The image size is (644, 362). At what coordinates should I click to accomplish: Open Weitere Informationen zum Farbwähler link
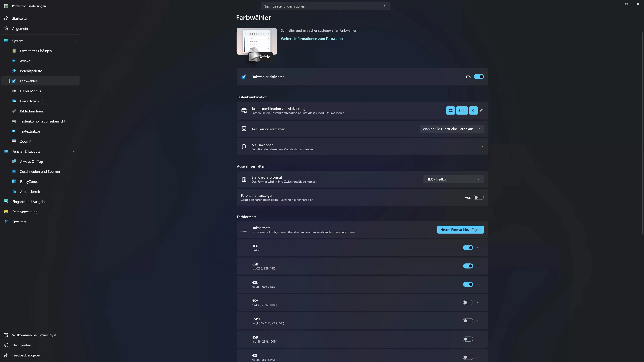[312, 39]
